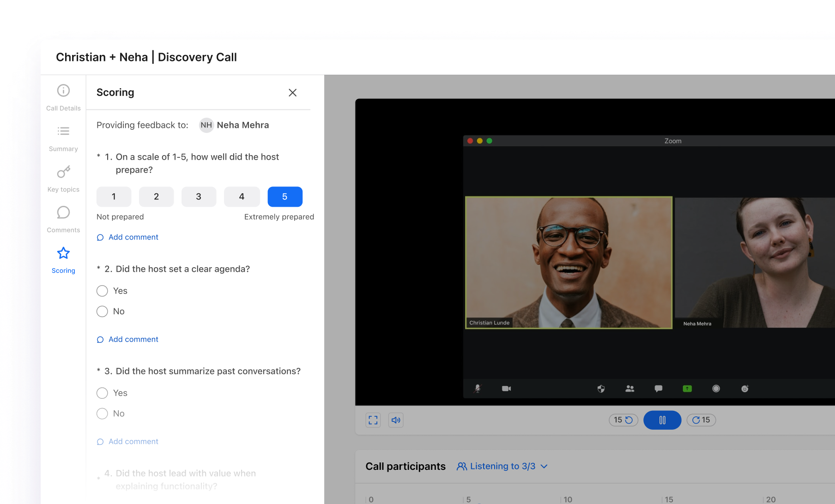Click Zoom green share screen icon
The image size is (835, 504).
687,389
